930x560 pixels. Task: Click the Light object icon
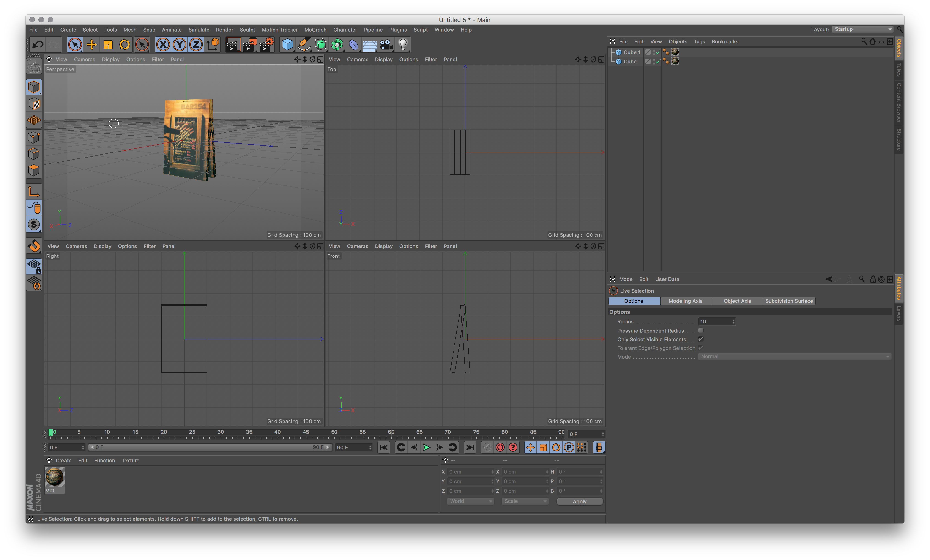[403, 44]
